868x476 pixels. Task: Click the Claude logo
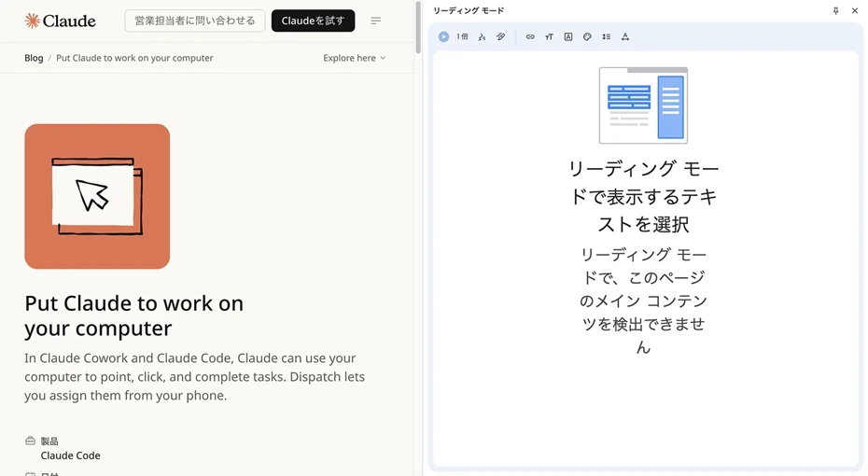tap(61, 21)
